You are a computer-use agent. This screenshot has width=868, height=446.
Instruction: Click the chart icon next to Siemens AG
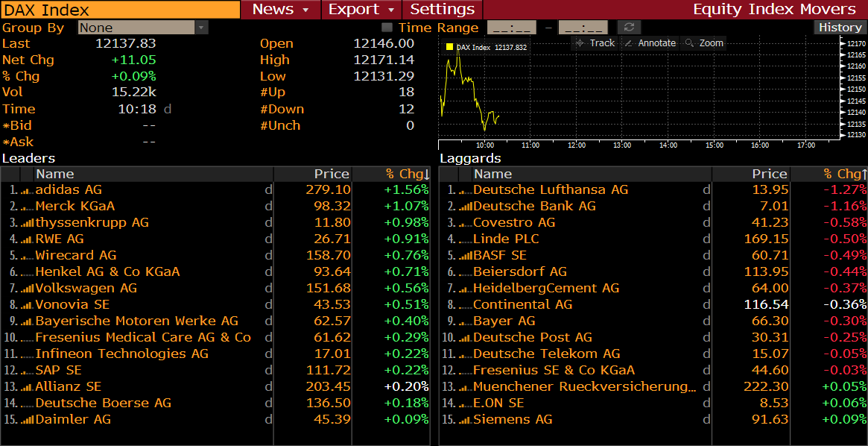466,419
